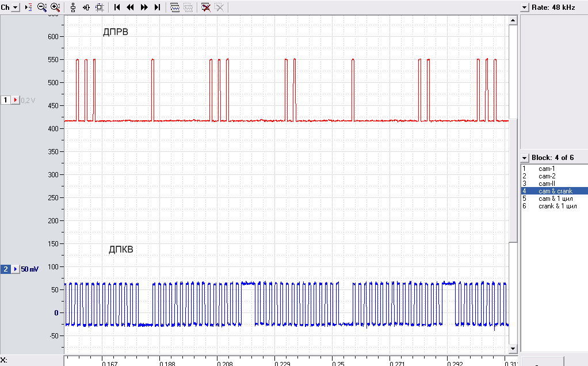
Task: Click the delete waveform red-cross icon
Action: [x=205, y=7]
